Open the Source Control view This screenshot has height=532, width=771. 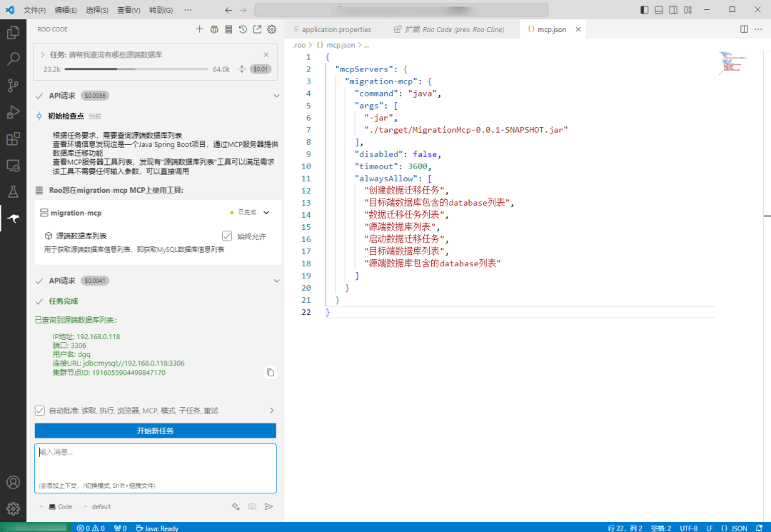tap(14, 86)
